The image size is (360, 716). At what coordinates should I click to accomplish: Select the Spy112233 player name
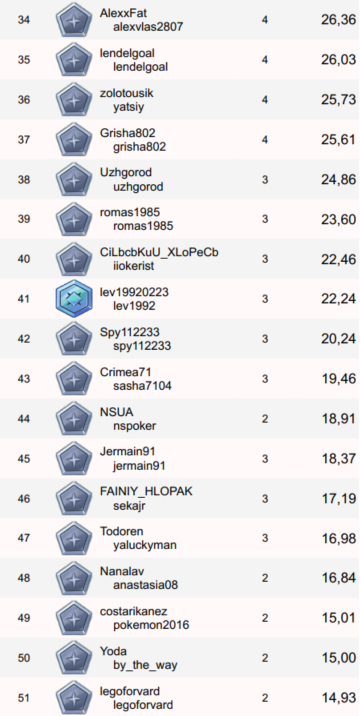(130, 332)
